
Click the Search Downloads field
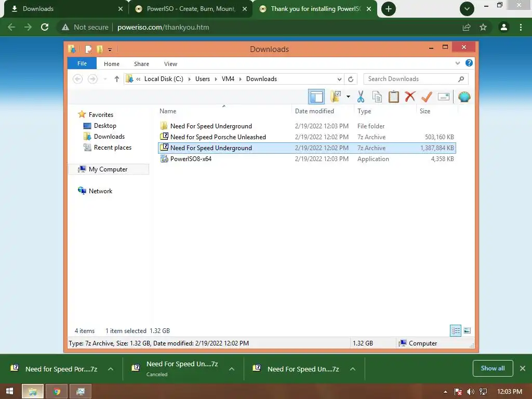[x=416, y=79]
